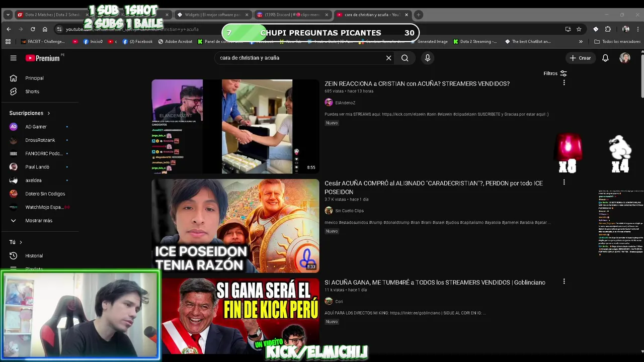Open DrossRotzank subscription channel
The height and width of the screenshot is (362, 644).
pyautogui.click(x=39, y=140)
